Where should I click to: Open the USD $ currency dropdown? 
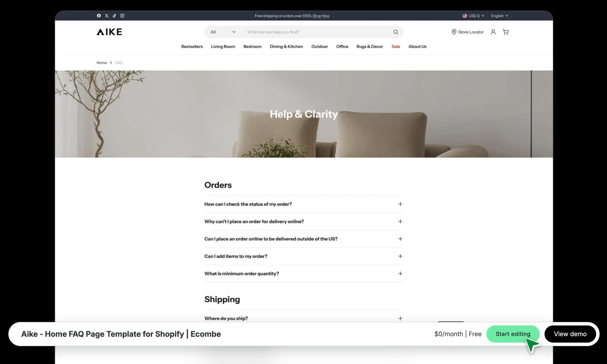473,16
